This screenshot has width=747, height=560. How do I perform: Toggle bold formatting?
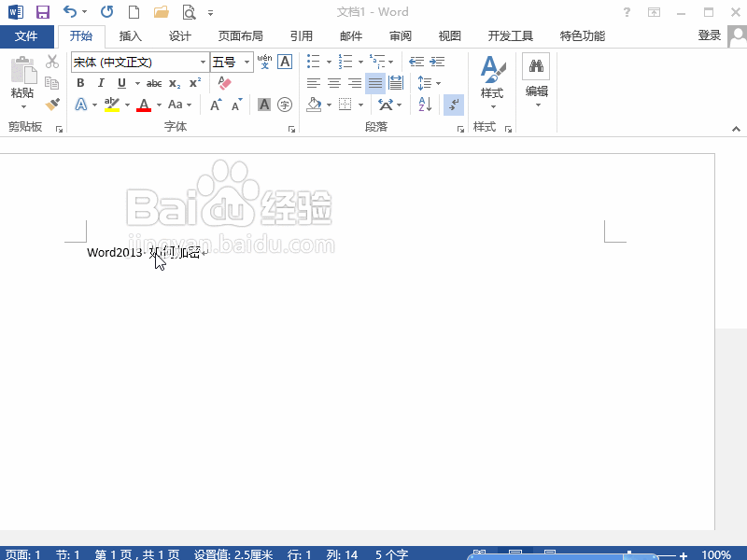point(80,83)
